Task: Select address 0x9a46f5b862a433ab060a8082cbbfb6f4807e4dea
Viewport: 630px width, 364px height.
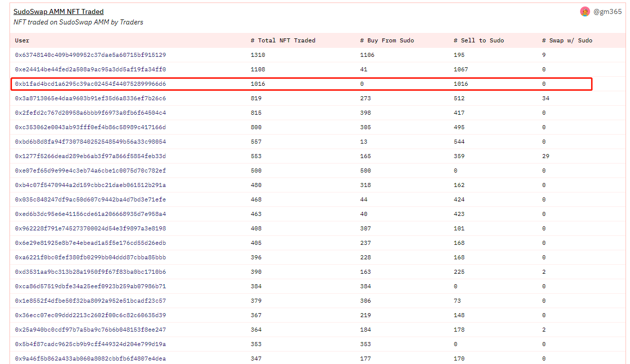Action: click(x=90, y=359)
